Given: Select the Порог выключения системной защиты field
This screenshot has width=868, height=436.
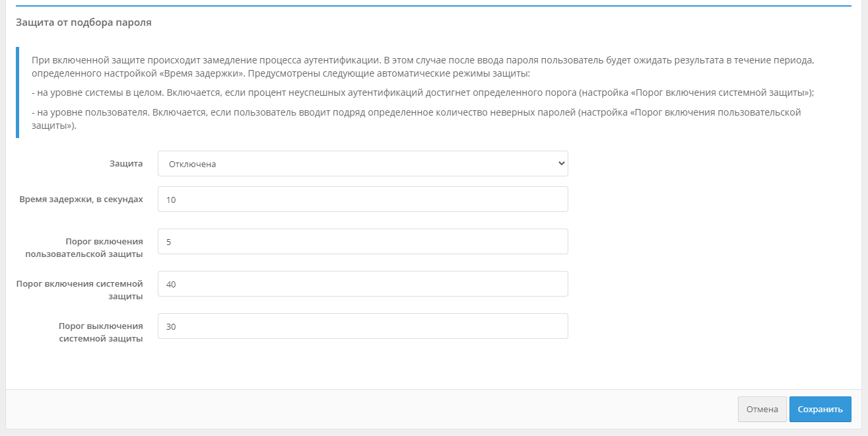Looking at the screenshot, I should point(362,326).
